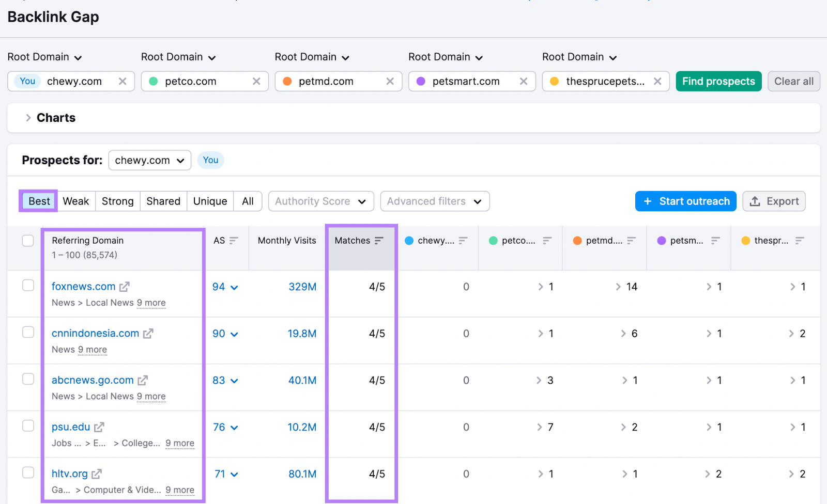
Task: Remove the petco.com domain chip
Action: pos(257,81)
